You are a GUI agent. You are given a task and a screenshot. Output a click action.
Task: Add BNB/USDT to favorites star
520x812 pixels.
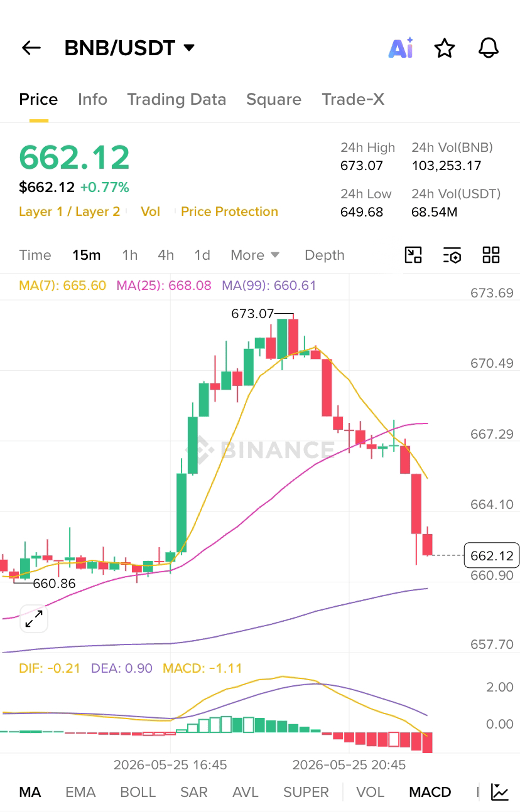pos(445,48)
